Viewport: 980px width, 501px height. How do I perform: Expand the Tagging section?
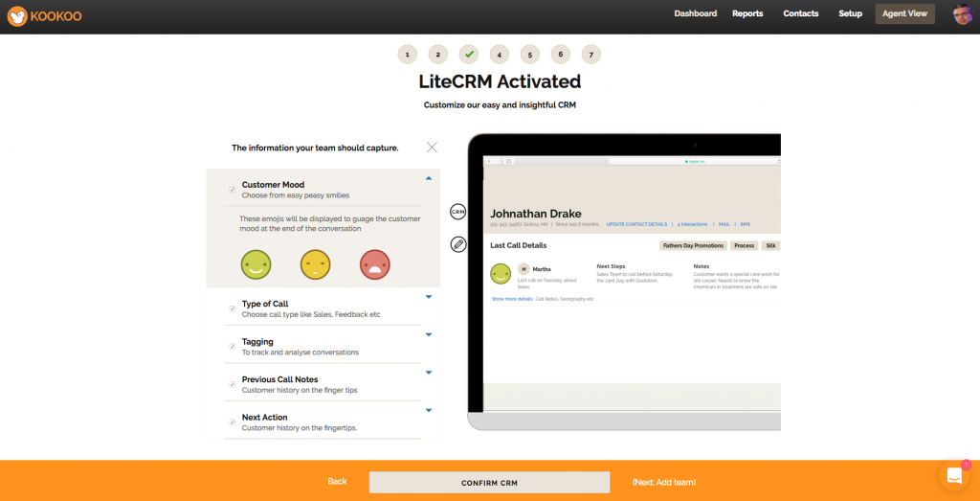429,334
